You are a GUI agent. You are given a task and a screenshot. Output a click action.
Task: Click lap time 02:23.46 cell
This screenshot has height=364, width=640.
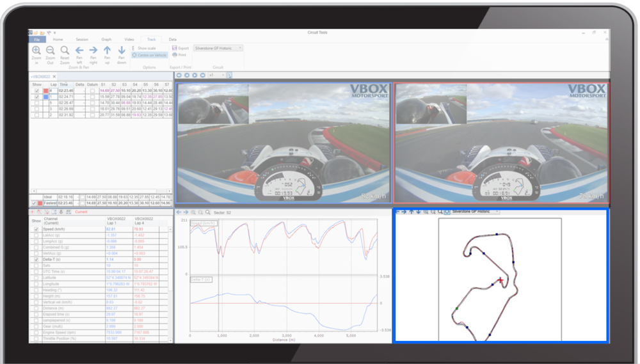pos(66,91)
